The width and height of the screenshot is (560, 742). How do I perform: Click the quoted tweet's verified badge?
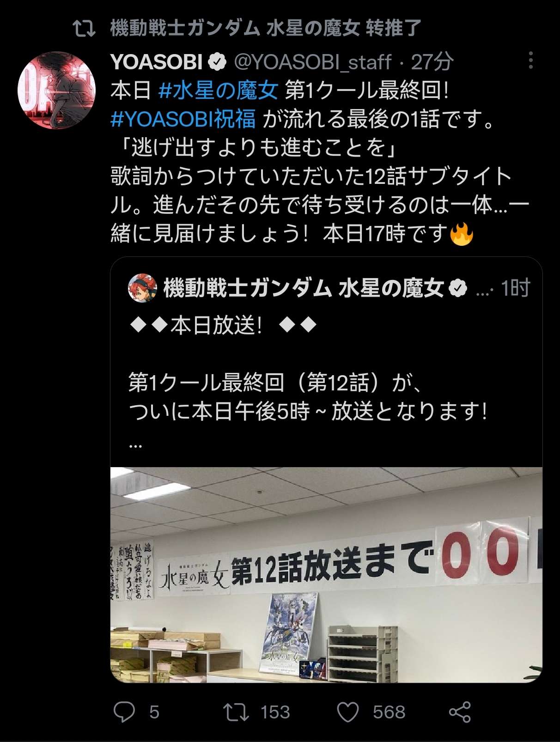click(457, 288)
